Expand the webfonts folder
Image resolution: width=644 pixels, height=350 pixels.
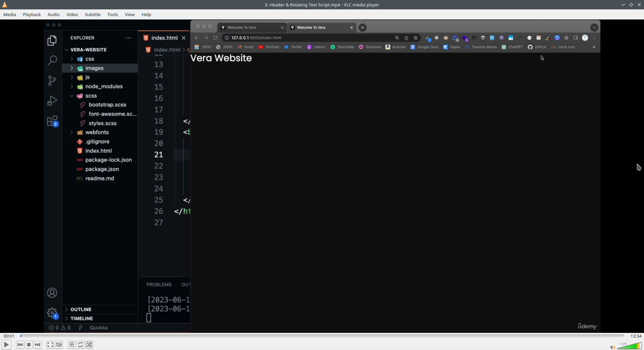tap(71, 133)
